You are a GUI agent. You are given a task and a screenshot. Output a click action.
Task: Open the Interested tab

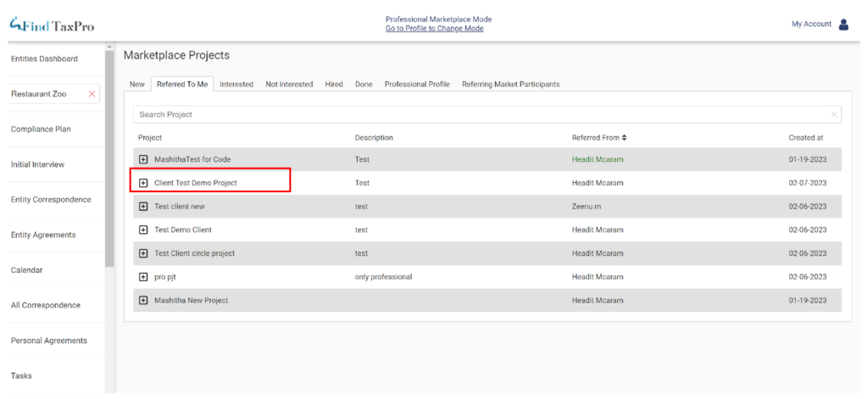pos(236,85)
